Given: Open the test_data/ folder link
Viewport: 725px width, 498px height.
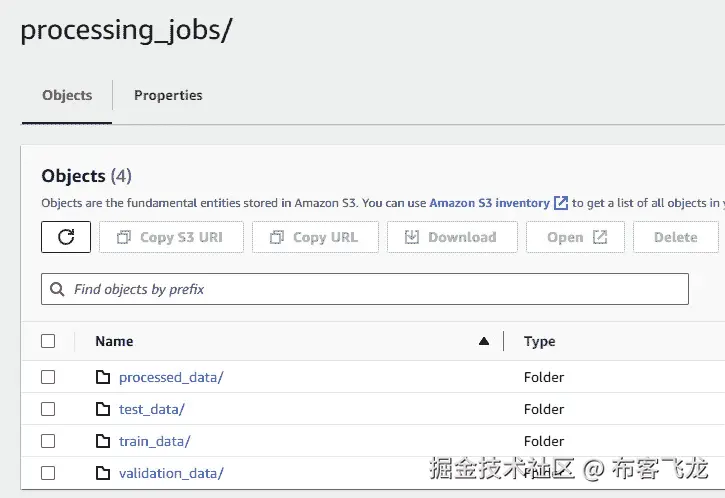Looking at the screenshot, I should tap(152, 409).
